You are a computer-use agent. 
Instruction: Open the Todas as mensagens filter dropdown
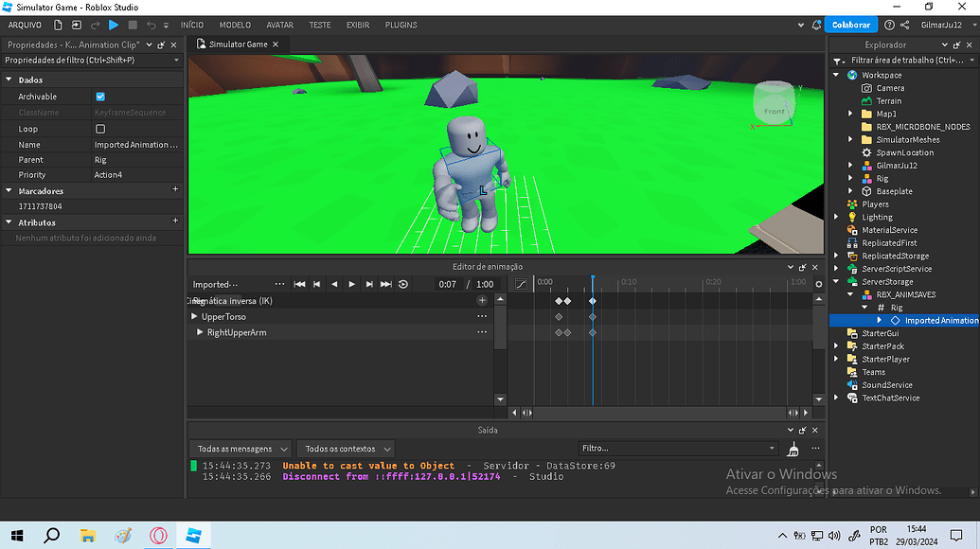click(240, 448)
